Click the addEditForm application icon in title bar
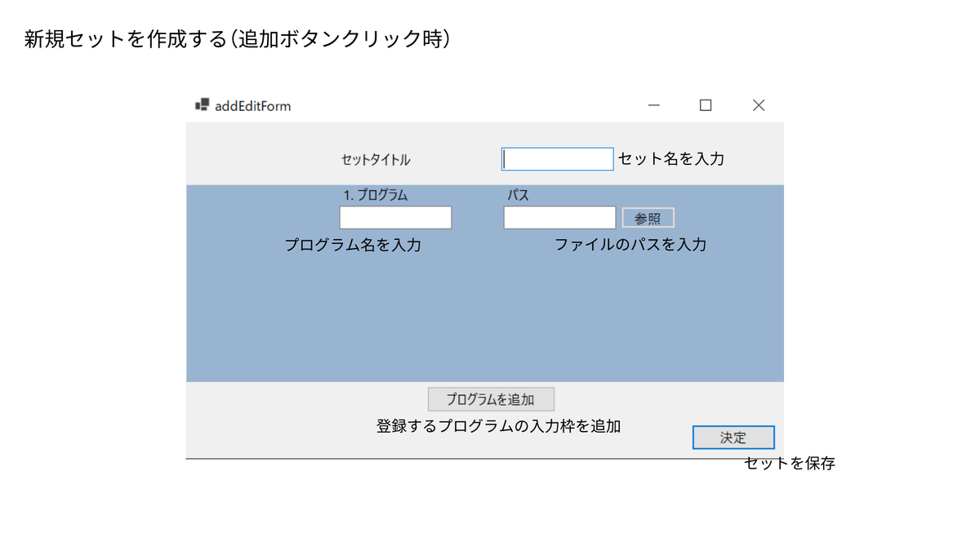Screen dimensions: 980x551 (x=201, y=104)
